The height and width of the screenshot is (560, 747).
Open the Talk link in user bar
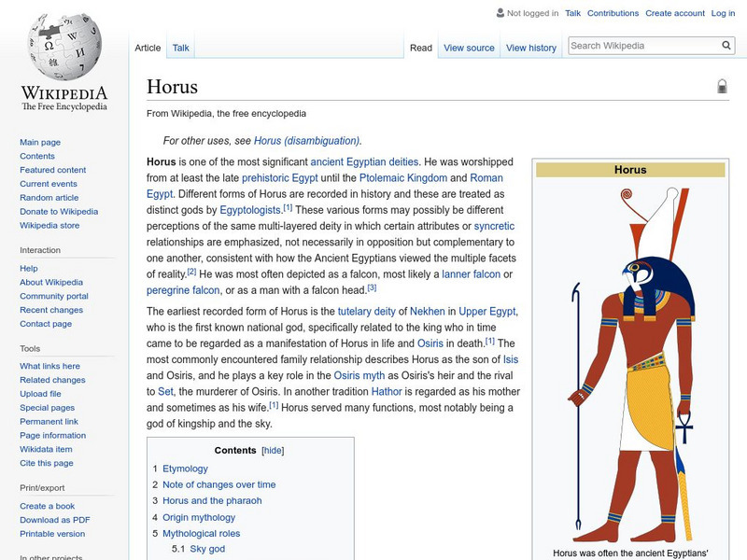coord(572,13)
